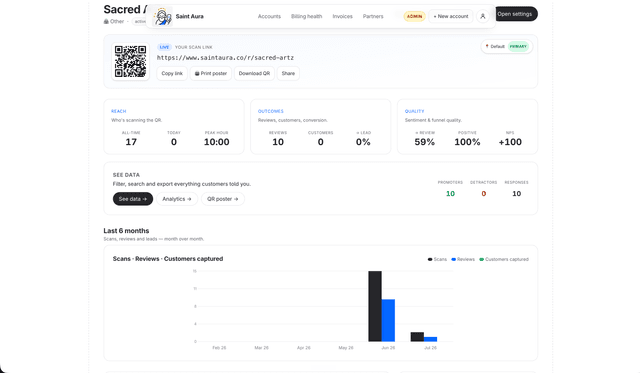This screenshot has width=640, height=373.
Task: Switch to Partners tab
Action: pyautogui.click(x=373, y=16)
